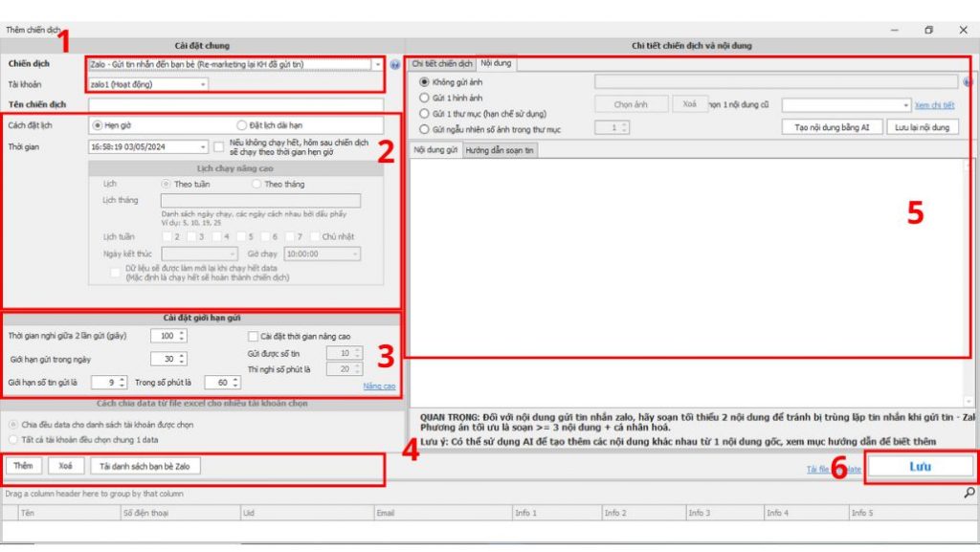
Task: Select the 'Đặt lịch dài hạn' radio option
Action: (x=242, y=125)
